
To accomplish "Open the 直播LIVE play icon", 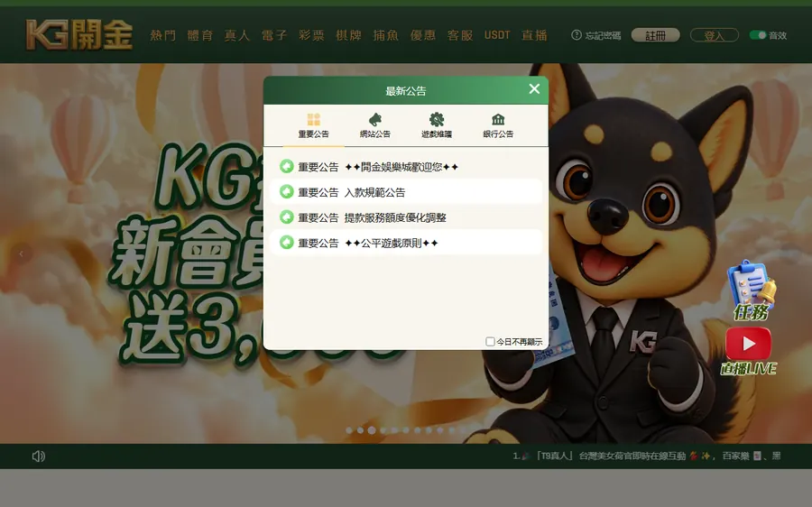I will [748, 351].
